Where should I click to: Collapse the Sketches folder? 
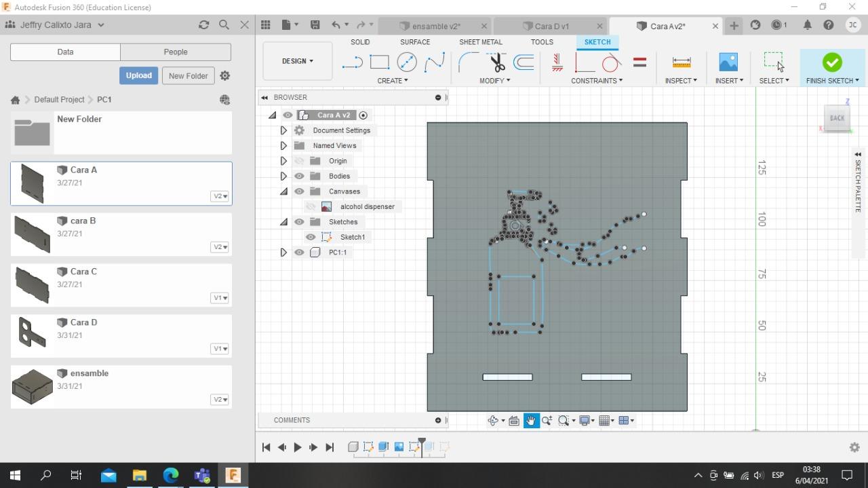point(283,222)
